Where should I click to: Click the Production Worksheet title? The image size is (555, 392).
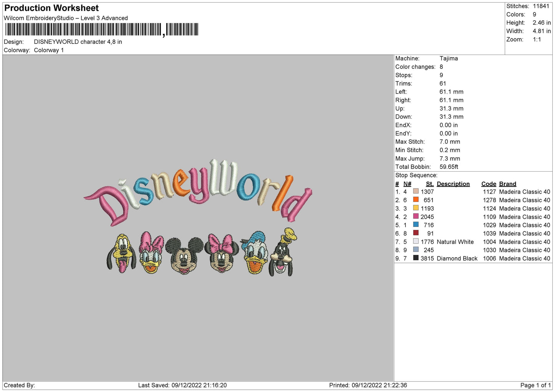51,8
